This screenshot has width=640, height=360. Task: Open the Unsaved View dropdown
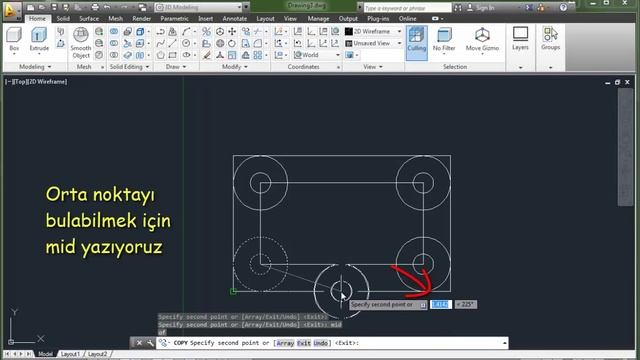[373, 43]
